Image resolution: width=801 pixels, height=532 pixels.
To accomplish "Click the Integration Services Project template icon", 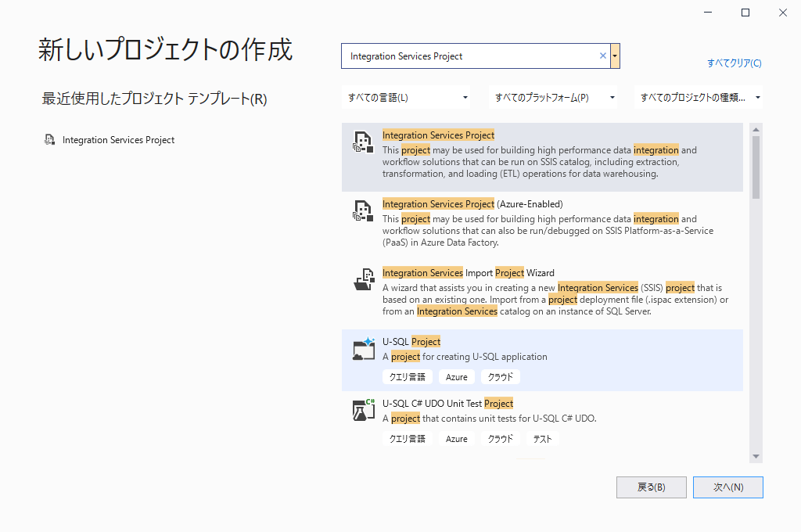I will [x=361, y=141].
